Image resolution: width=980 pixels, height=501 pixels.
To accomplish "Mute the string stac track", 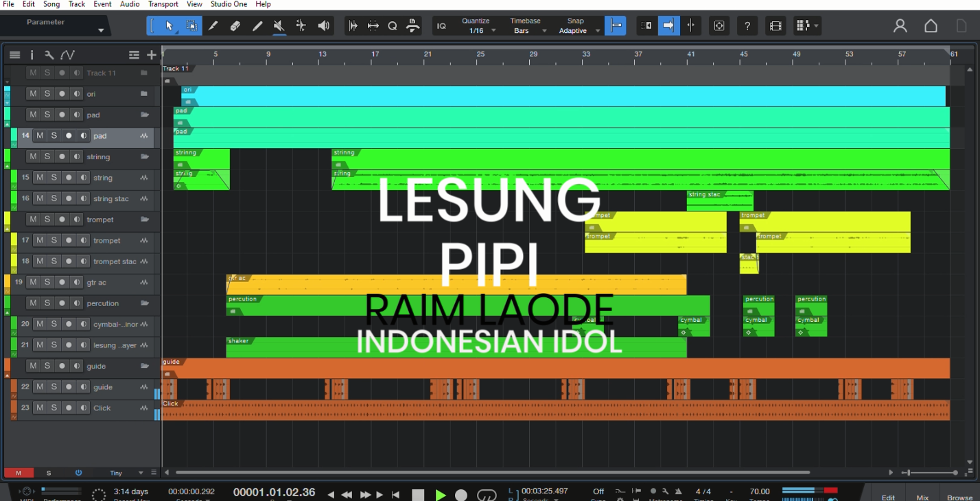I will [40, 198].
